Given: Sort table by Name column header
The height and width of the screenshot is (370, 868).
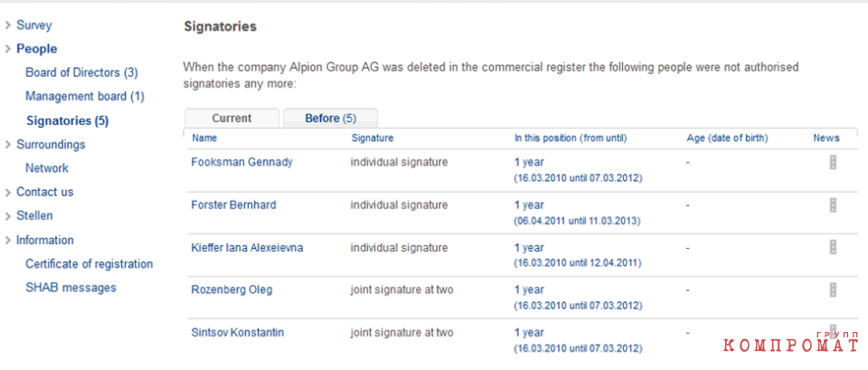Looking at the screenshot, I should [204, 138].
